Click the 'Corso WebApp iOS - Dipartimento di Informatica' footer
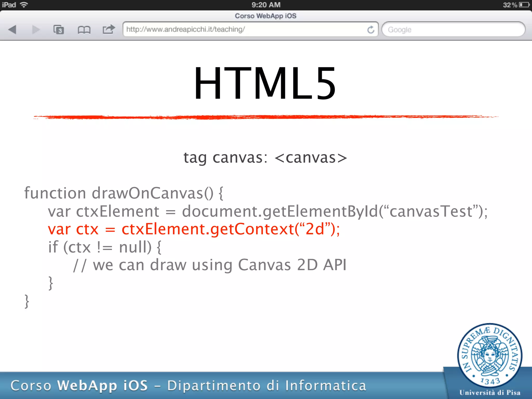The height and width of the screenshot is (399, 532). click(188, 385)
